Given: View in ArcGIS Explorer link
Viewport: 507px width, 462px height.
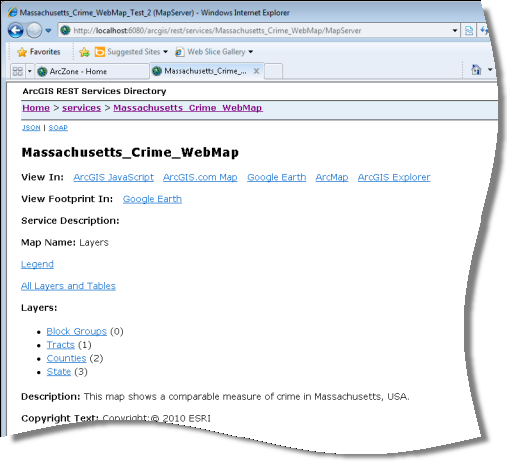Looking at the screenshot, I should [394, 177].
